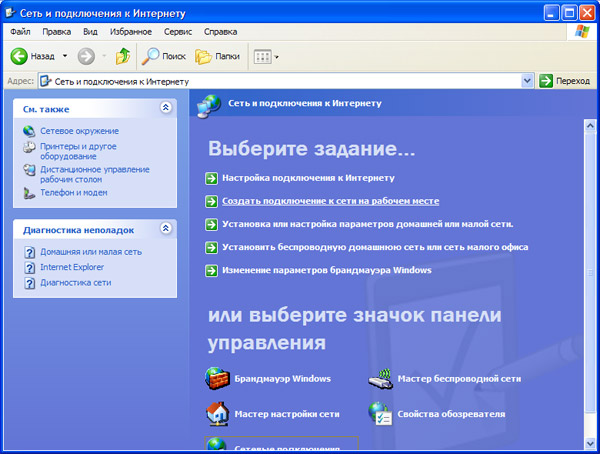Image resolution: width=600 pixels, height=454 pixels.
Task: Open Диагностика сети link
Action: click(76, 283)
